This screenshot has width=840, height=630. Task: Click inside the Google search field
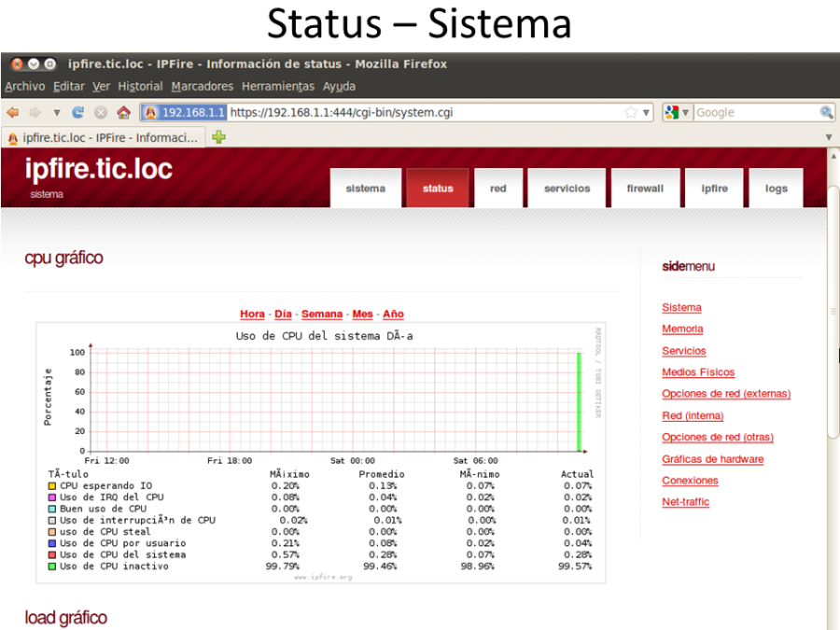click(754, 112)
